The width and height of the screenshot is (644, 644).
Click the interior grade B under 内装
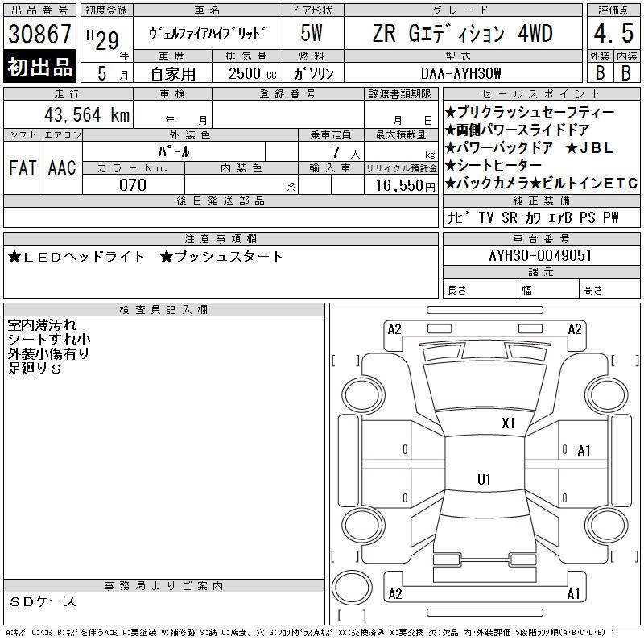[625, 72]
